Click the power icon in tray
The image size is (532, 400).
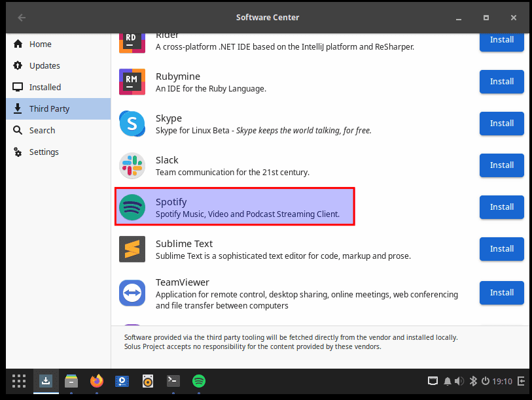tap(486, 381)
